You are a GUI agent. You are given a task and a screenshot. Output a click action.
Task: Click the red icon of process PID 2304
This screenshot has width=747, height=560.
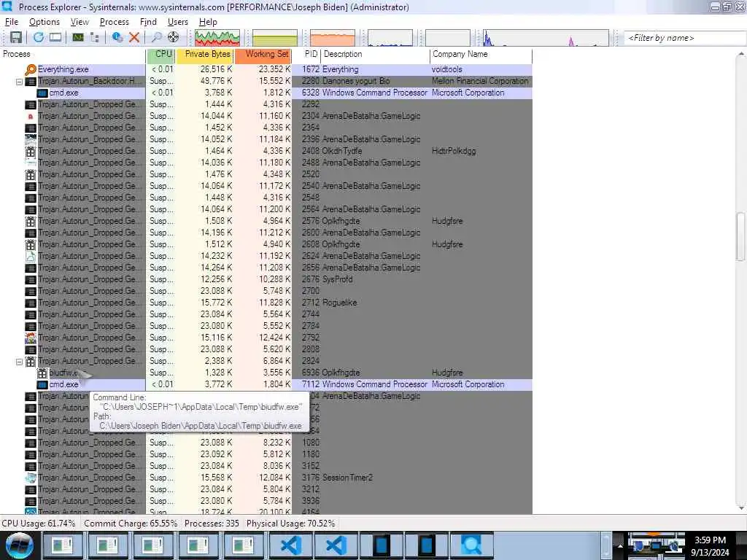pos(31,116)
